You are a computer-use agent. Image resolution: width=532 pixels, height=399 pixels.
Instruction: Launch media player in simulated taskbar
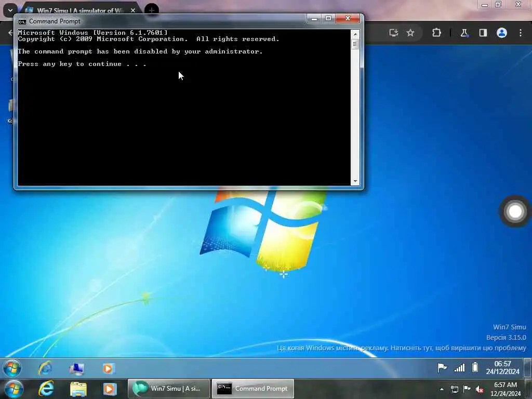109,368
